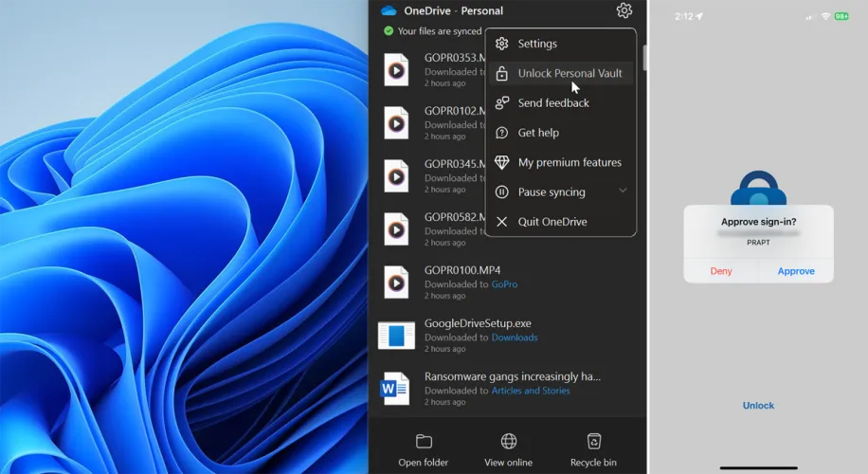Viewport: 868px width, 474px height.
Task: Click the View online globe icon
Action: pos(509,441)
